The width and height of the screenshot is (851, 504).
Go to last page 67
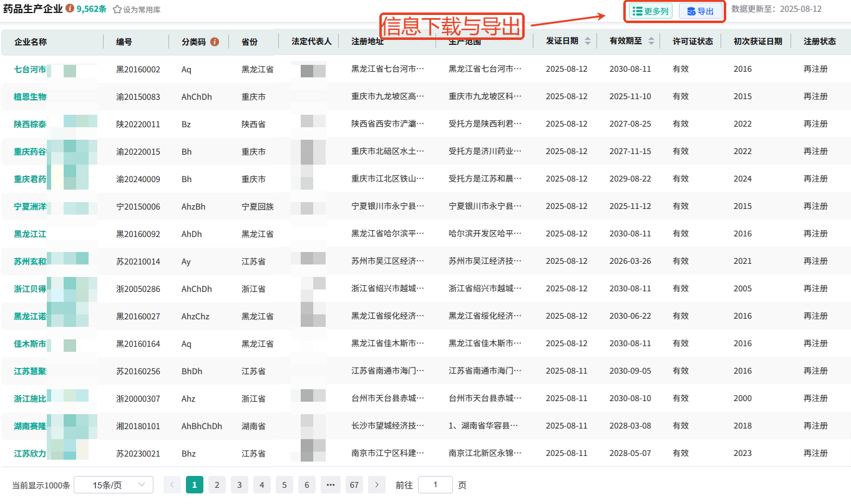[354, 485]
